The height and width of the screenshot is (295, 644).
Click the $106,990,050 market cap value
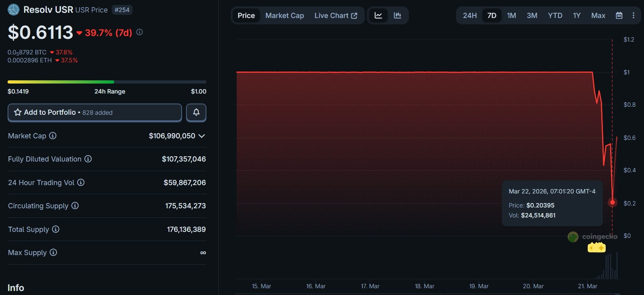(x=172, y=136)
